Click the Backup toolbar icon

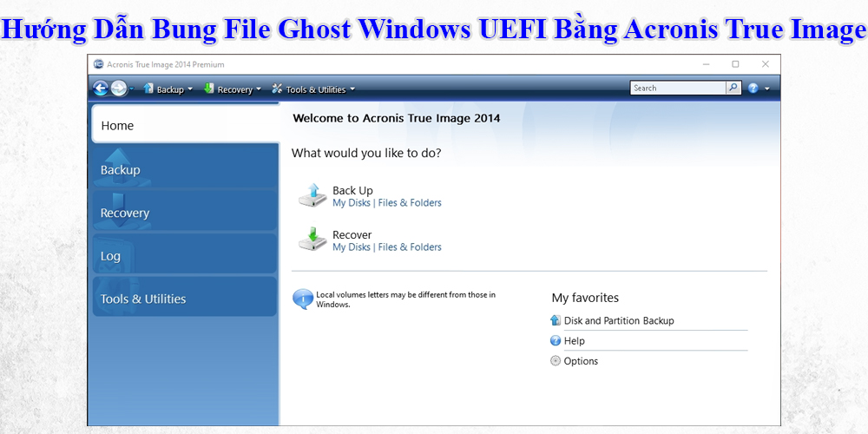[x=148, y=88]
